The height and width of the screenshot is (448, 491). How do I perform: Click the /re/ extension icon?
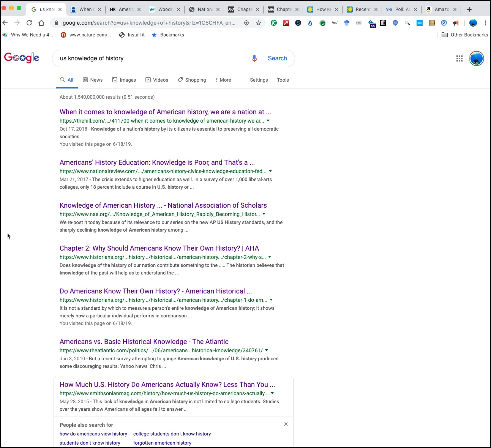[x=335, y=23]
